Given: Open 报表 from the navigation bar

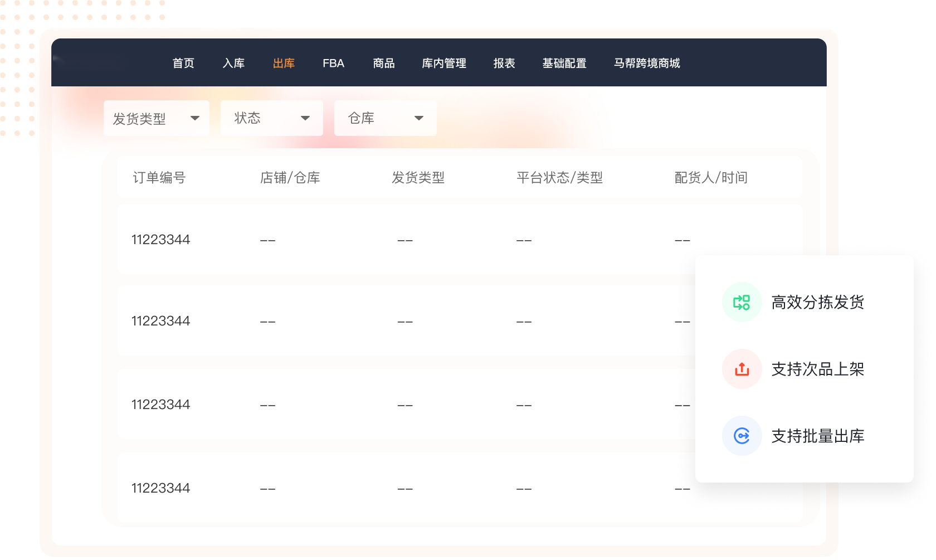Looking at the screenshot, I should (504, 63).
